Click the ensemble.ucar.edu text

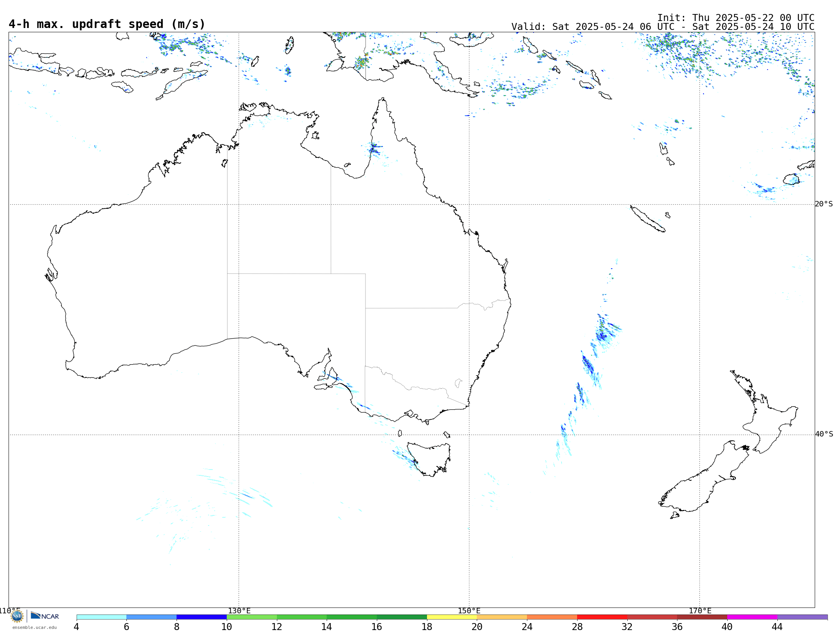point(34,627)
